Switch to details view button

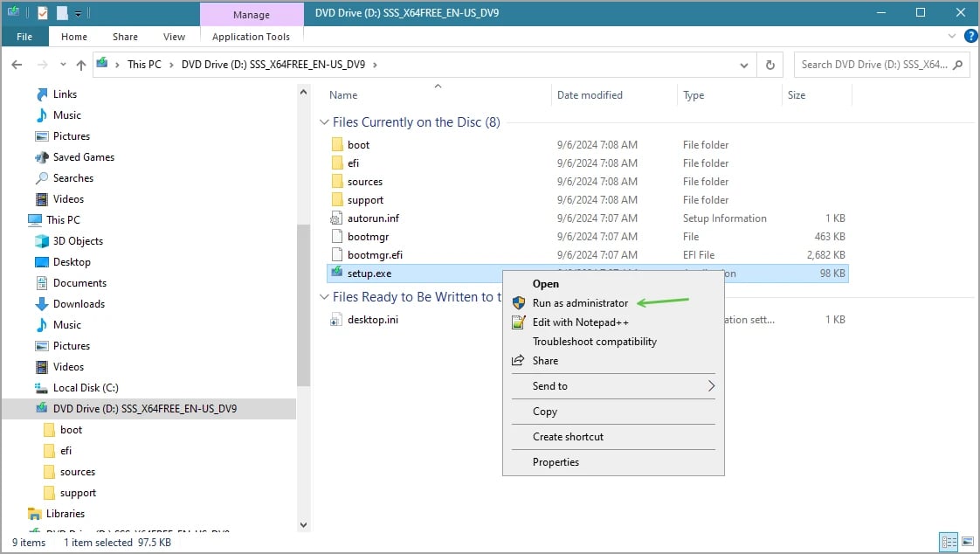[949, 543]
